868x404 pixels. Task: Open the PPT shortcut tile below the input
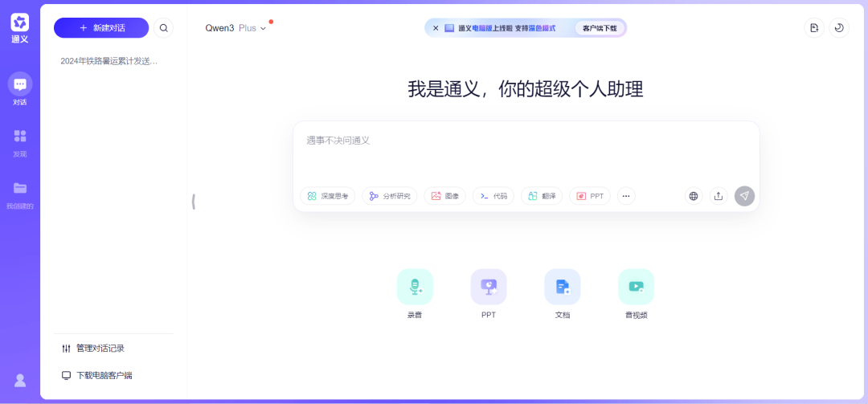(489, 287)
